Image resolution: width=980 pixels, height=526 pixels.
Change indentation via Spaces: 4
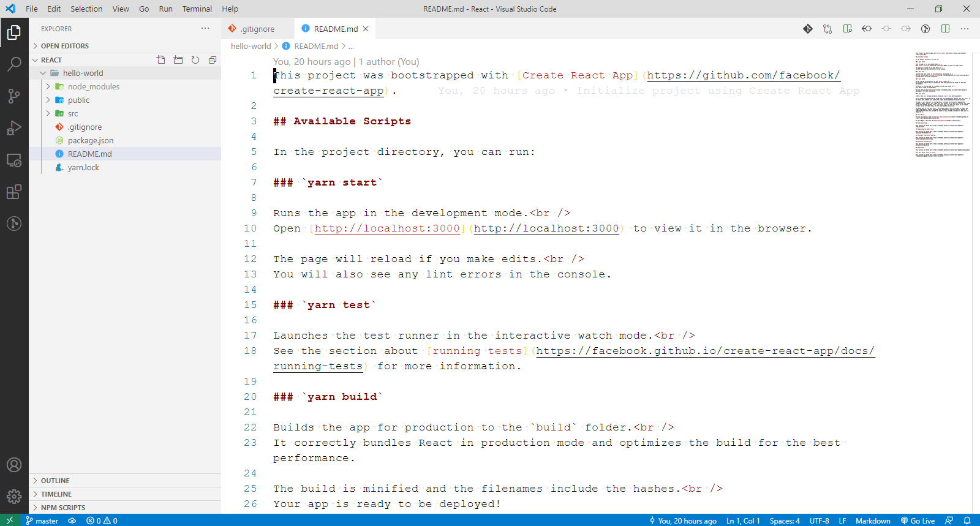[785, 520]
